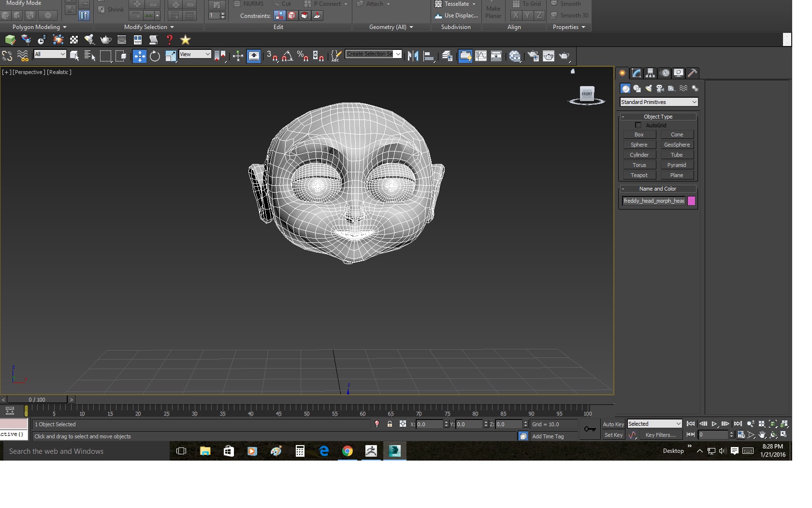Click the Box primitive button

click(x=639, y=134)
